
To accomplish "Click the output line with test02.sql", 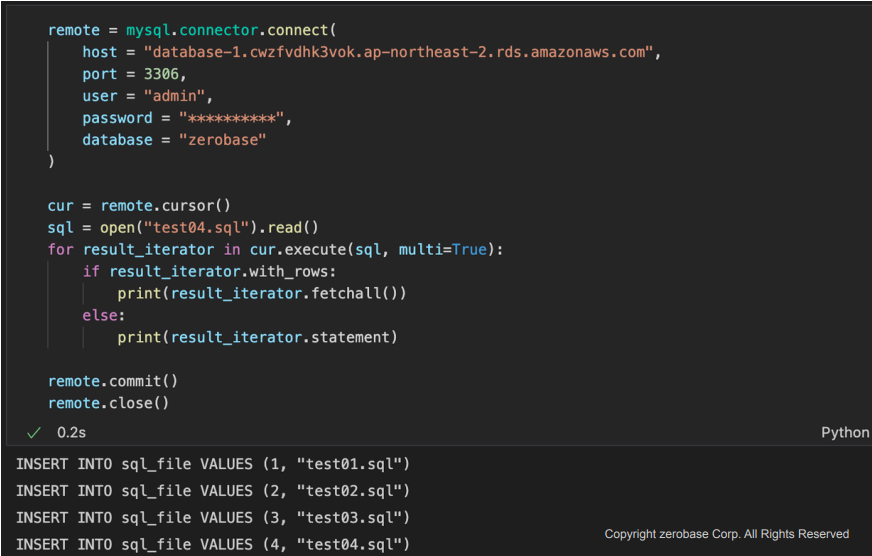I will 212,491.
